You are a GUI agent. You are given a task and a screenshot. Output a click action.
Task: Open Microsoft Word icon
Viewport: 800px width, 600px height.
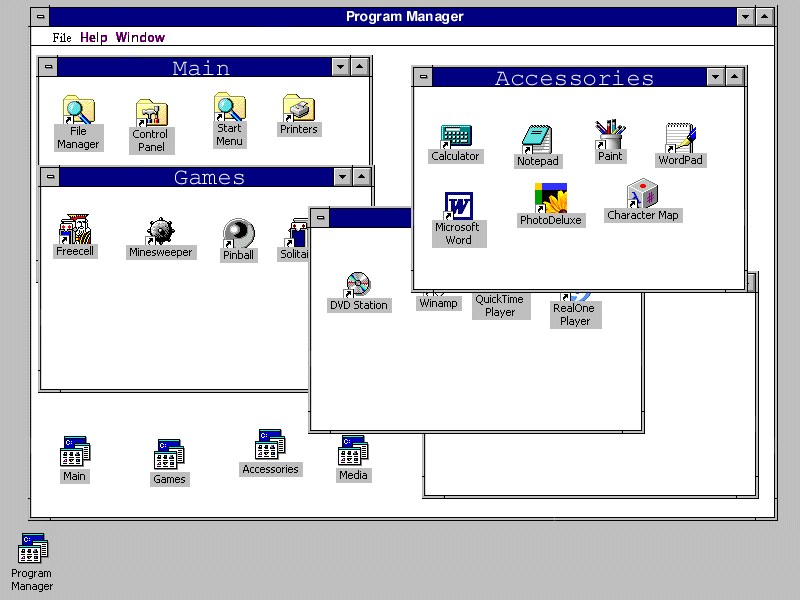[458, 218]
